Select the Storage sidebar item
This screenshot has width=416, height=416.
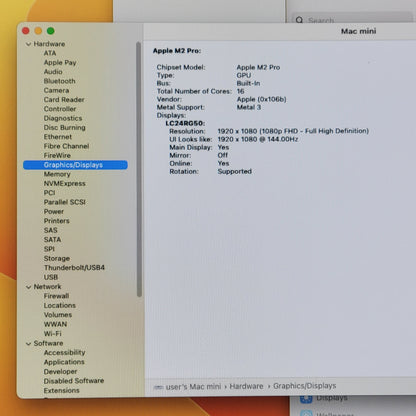(x=57, y=258)
